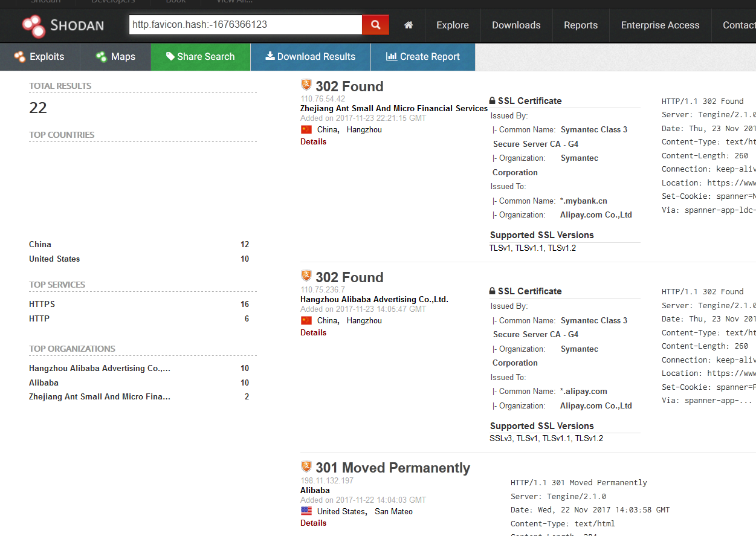Viewport: 756px width, 536px height.
Task: Open Details for 110.76.54.42
Action: tap(313, 142)
